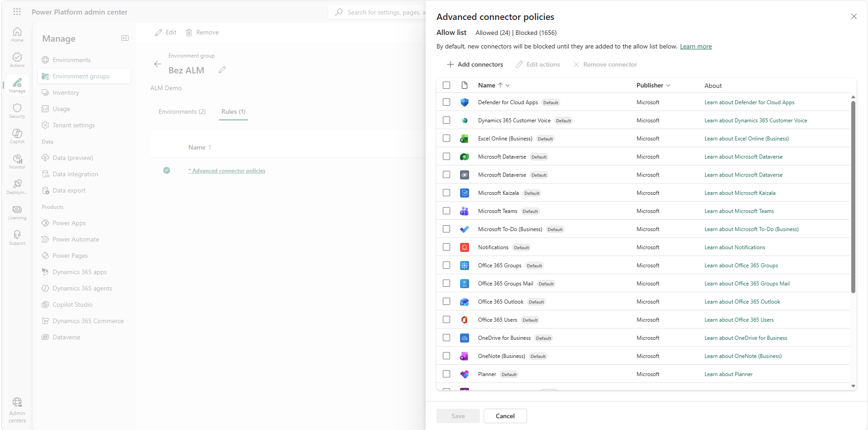Click the Cancel button
Screen dimensions: 868x430
coord(505,416)
